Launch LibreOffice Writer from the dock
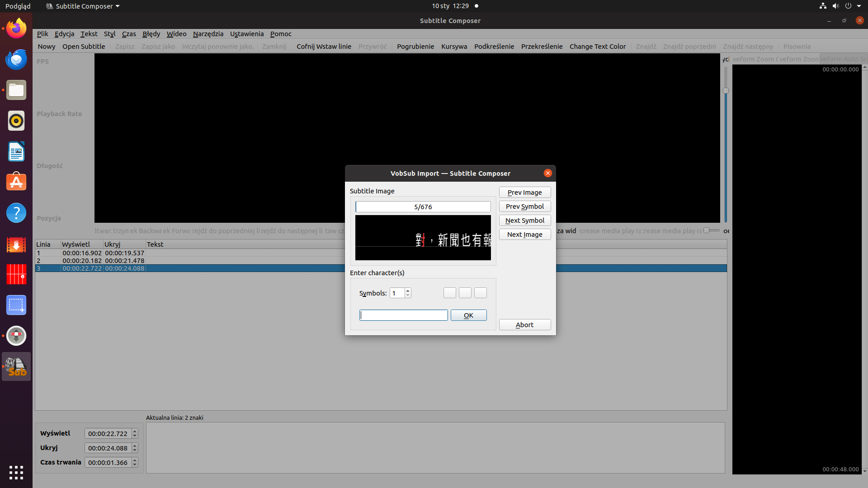This screenshot has width=868, height=488. tap(16, 151)
